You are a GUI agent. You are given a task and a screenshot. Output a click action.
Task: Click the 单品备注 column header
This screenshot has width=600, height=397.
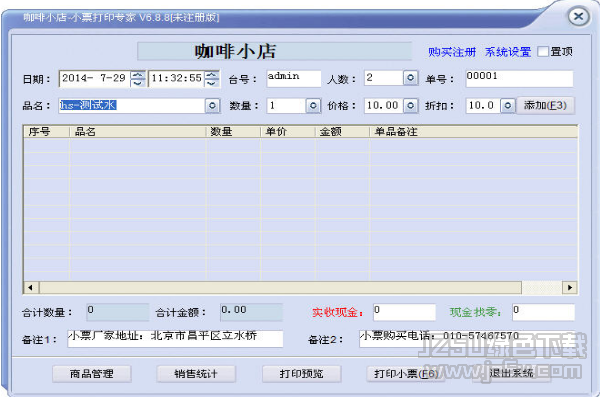[x=474, y=132]
